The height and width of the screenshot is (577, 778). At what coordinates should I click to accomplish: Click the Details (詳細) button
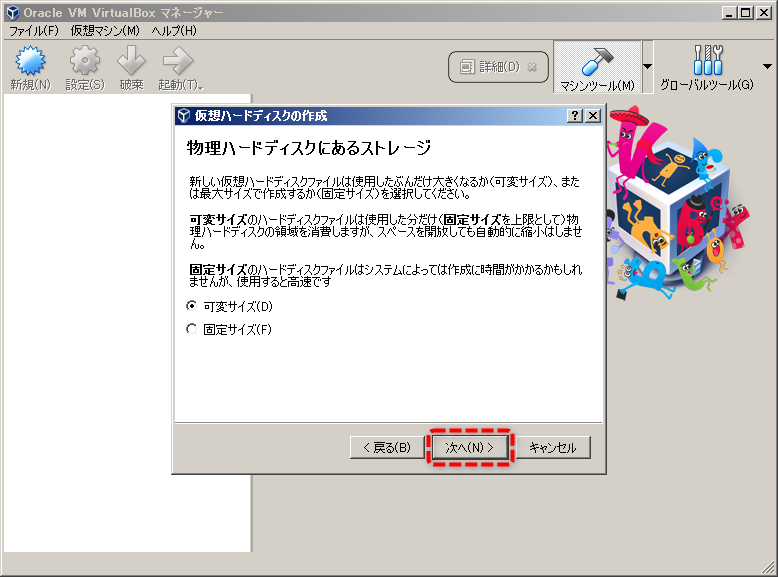coord(498,66)
